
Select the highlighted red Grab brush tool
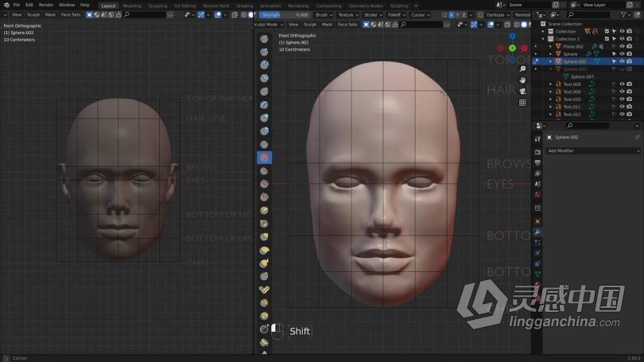(265, 158)
